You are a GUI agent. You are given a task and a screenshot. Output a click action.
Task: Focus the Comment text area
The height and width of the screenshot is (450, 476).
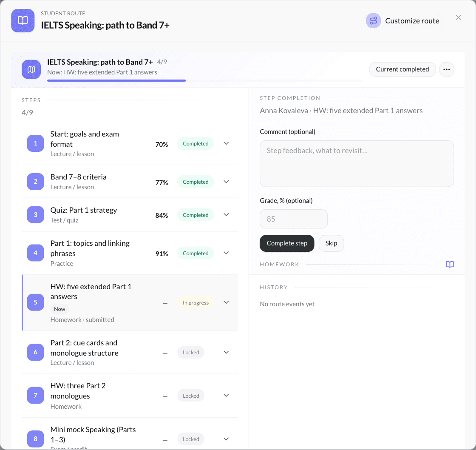[x=357, y=163]
